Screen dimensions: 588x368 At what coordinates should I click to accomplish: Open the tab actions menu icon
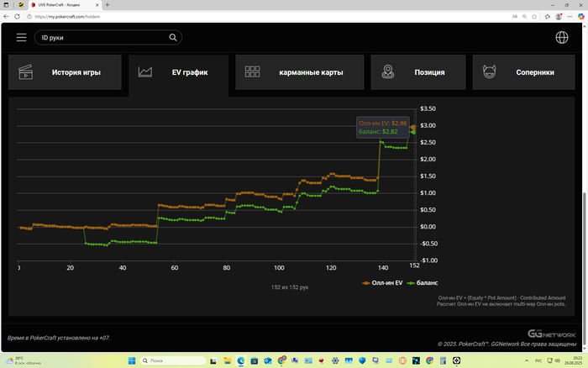point(6,5)
